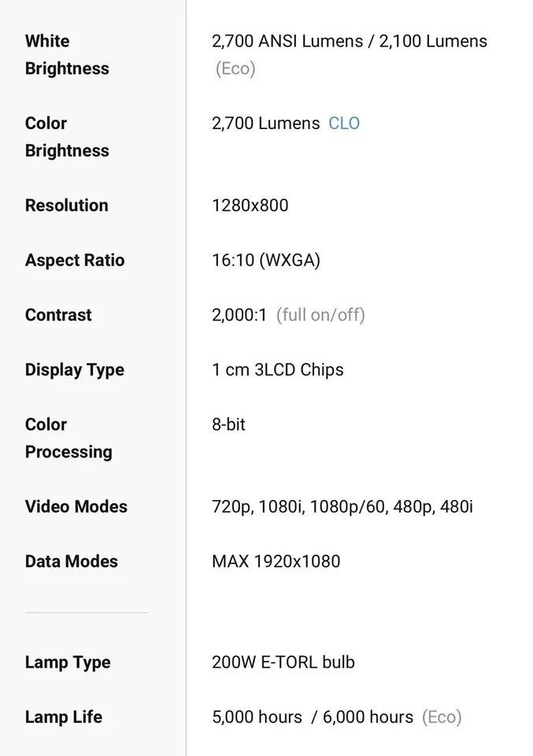Viewport: 533px width, 756px height.
Task: Select the 200W E-TORL bulb value
Action: 283,662
